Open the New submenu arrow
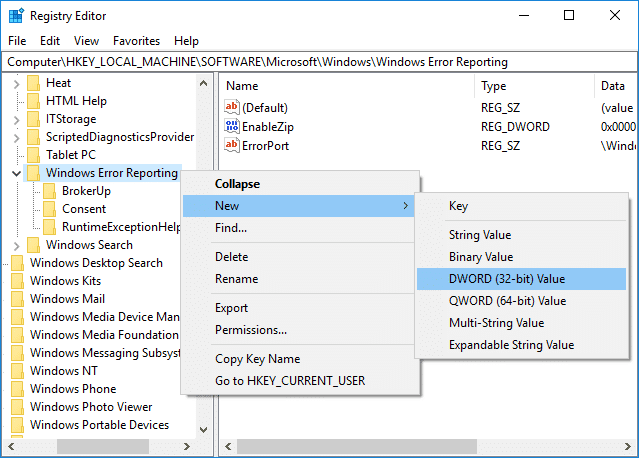This screenshot has height=458, width=639. point(405,206)
